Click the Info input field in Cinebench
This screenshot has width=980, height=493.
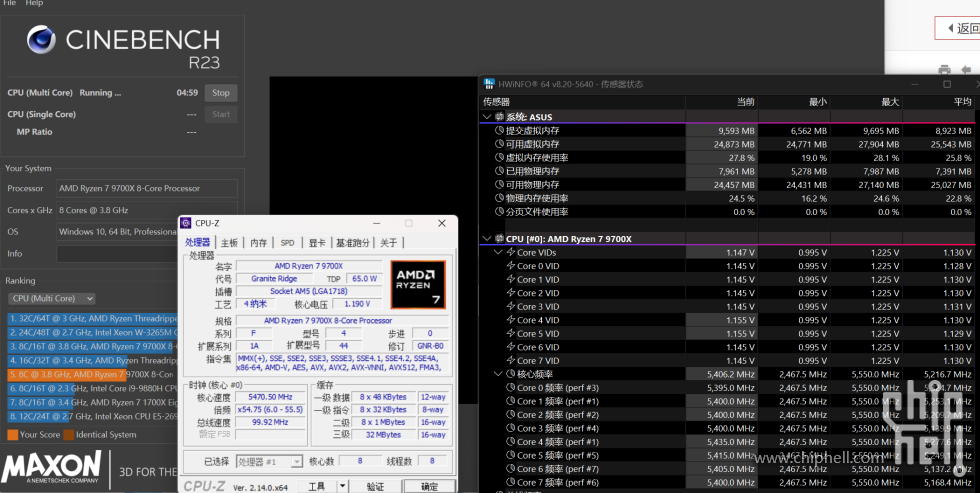click(x=147, y=254)
